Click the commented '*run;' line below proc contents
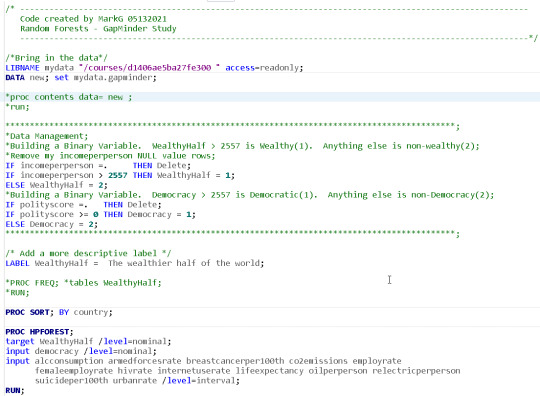 click(x=17, y=107)
